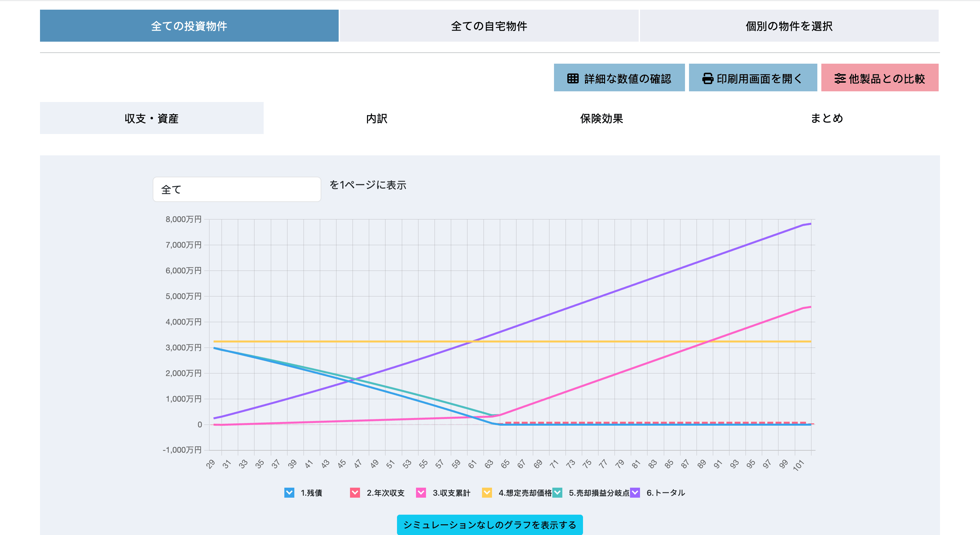This screenshot has height=535, width=980.
Task: Toggle the 3.収支累計 legend checkbox
Action: 421,492
